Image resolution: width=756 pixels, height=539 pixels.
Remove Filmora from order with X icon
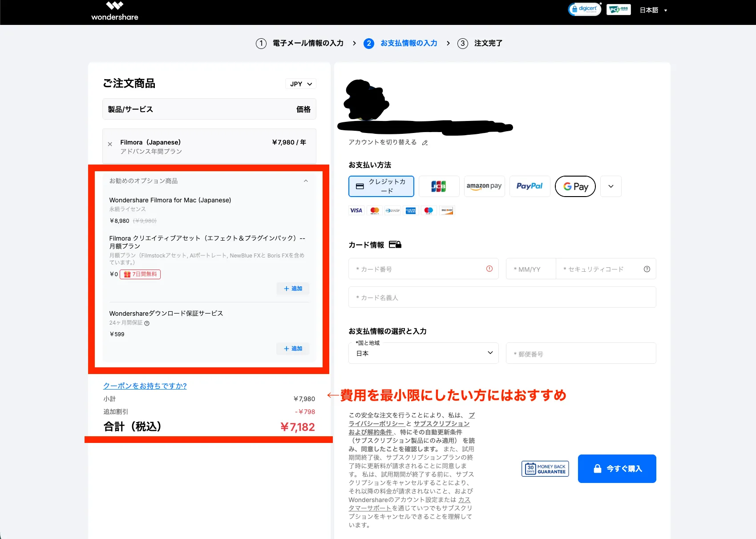click(110, 144)
